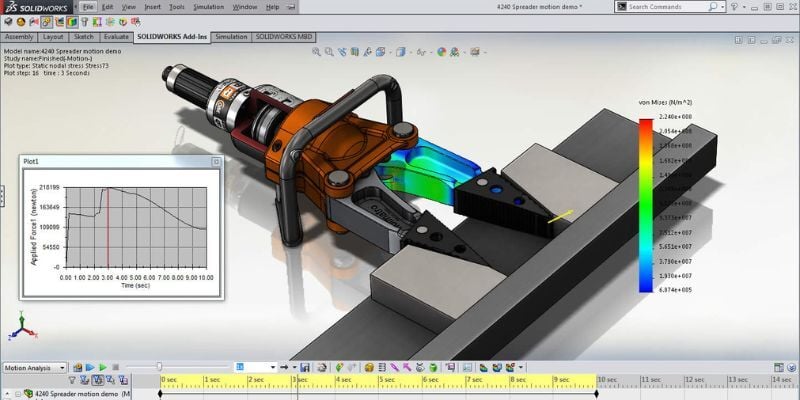Viewport: 800px width, 400px height.
Task: Click the CircuitWorks add-in icon
Action: click(x=9, y=22)
